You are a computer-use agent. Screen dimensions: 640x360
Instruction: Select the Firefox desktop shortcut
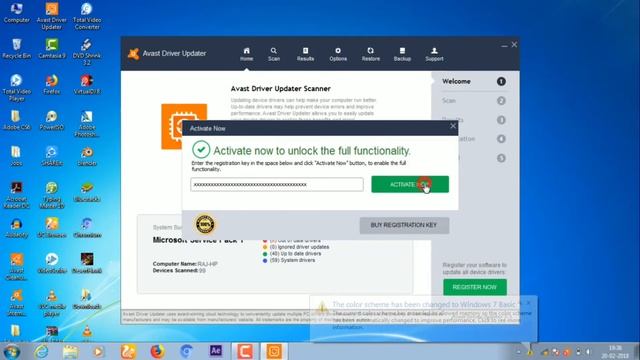[x=51, y=84]
